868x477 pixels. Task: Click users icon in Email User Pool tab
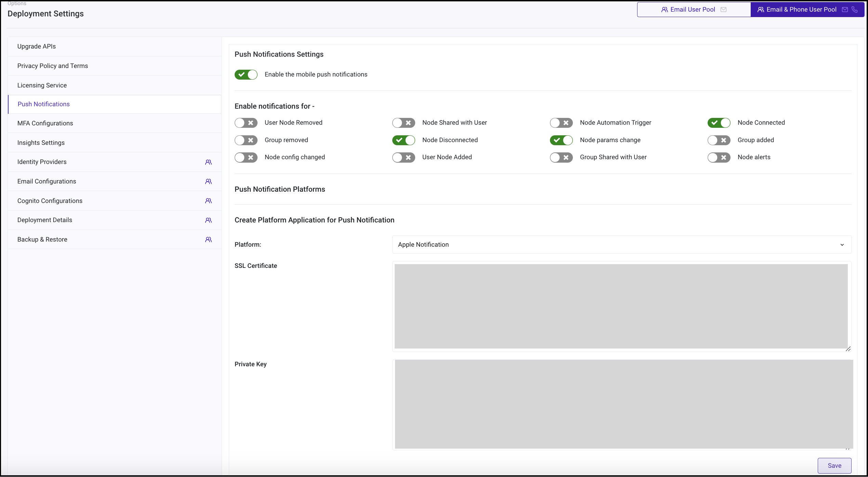[665, 10]
